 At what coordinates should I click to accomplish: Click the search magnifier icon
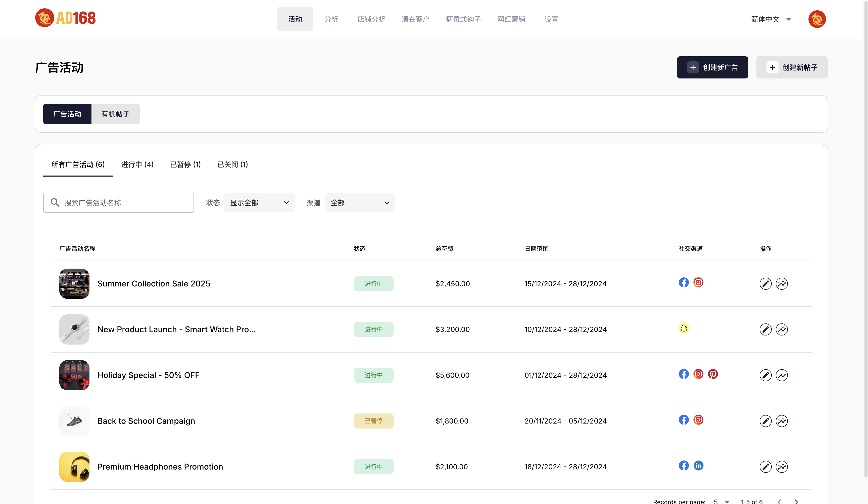pyautogui.click(x=55, y=202)
